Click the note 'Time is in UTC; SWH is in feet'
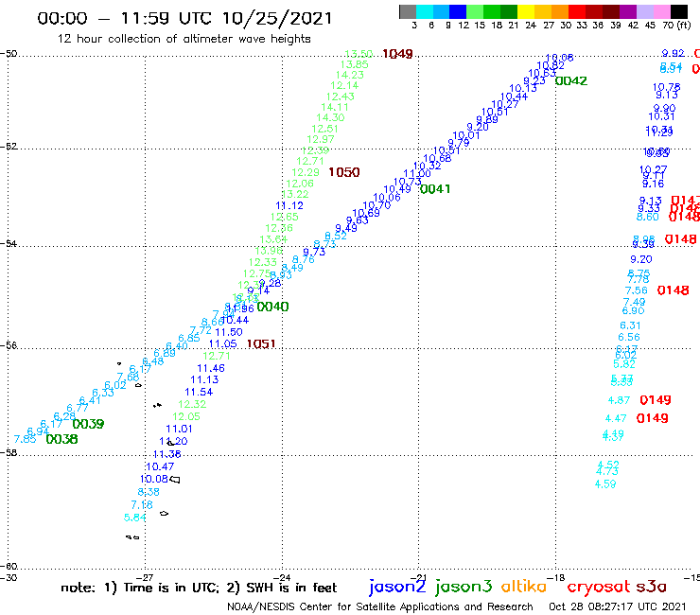 coord(199,588)
